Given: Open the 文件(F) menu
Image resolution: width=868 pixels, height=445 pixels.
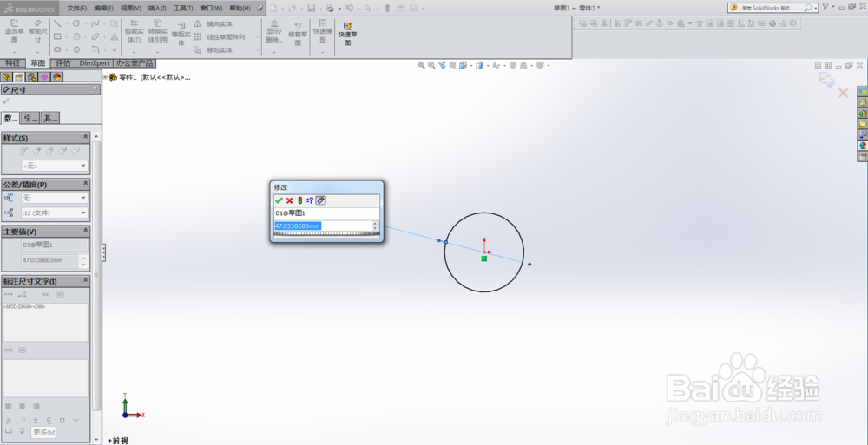Looking at the screenshot, I should 77,9.
